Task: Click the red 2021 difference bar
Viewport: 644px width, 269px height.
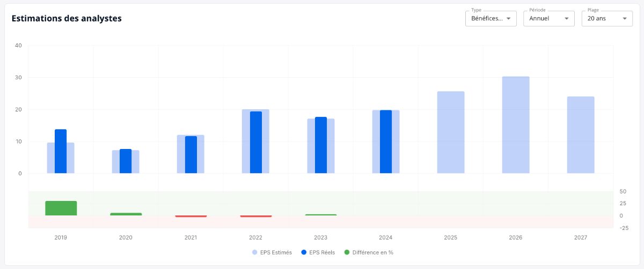Action: point(191,216)
